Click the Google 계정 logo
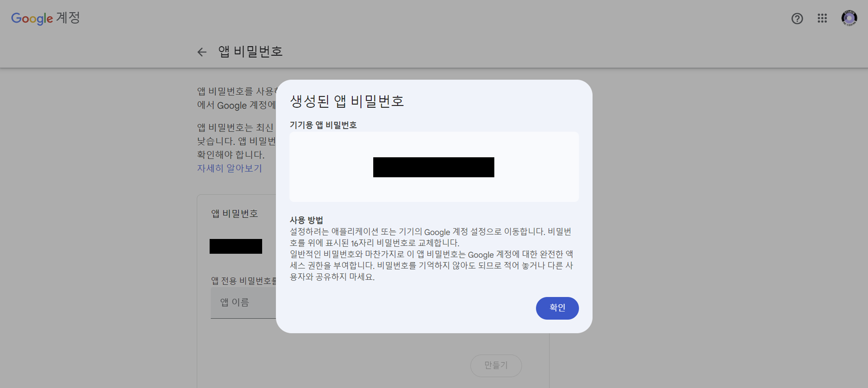 coord(46,18)
